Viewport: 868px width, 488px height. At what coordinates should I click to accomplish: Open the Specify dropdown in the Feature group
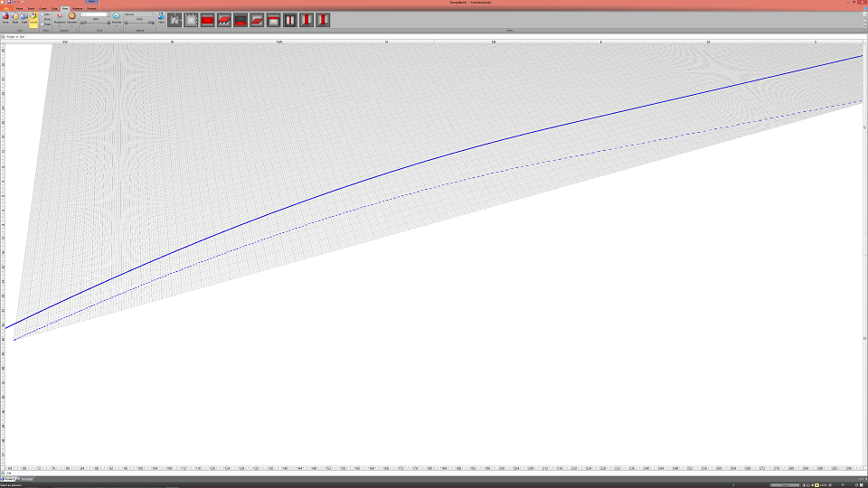[138, 14]
